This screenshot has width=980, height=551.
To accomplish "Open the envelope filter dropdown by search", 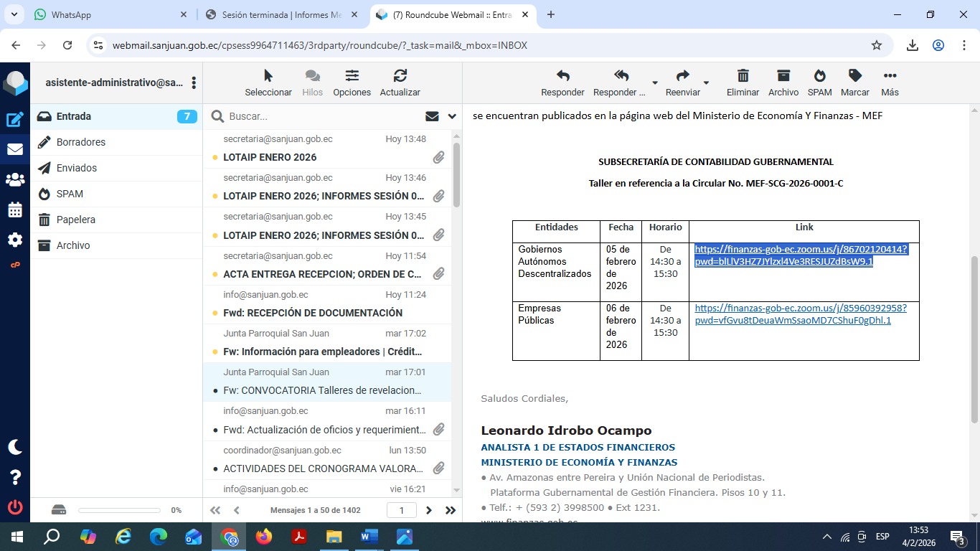I will click(x=432, y=116).
